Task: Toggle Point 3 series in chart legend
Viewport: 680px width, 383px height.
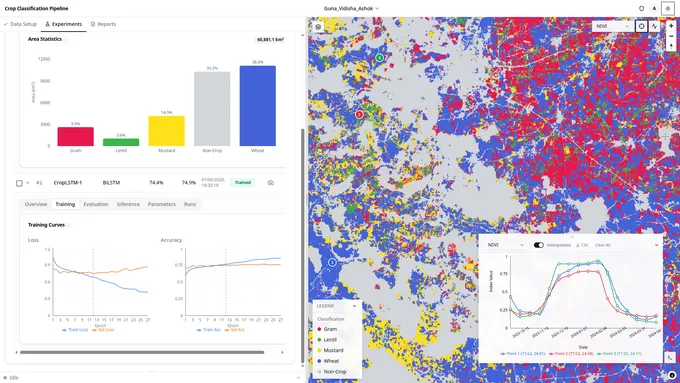Action: [x=619, y=354]
